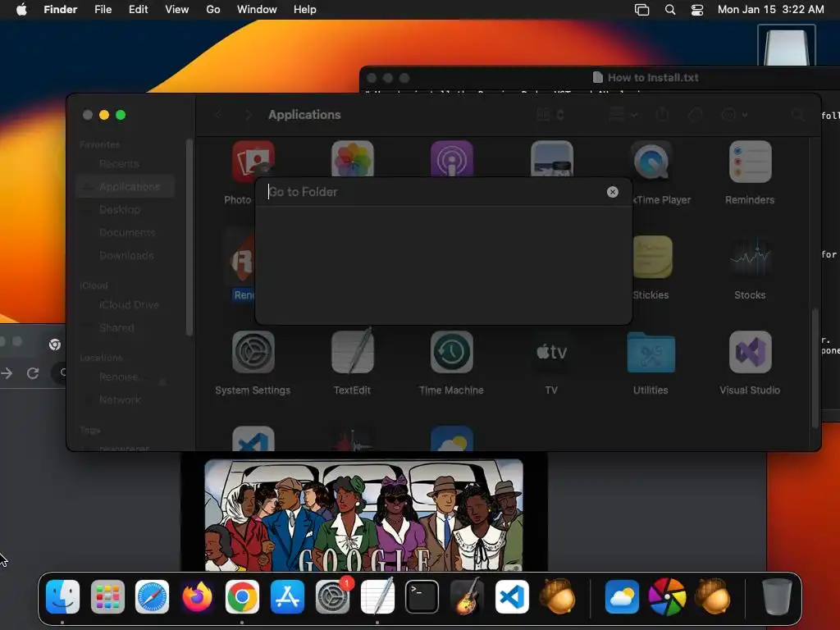This screenshot has width=840, height=630.
Task: Open the Apple menu
Action: click(x=21, y=10)
